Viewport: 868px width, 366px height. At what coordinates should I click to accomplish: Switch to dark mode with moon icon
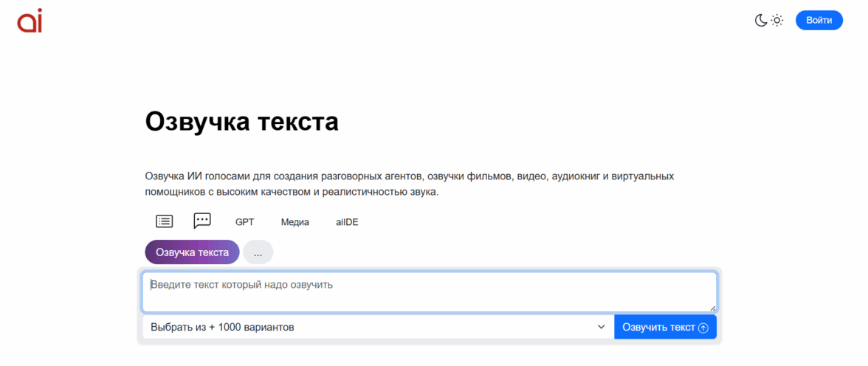760,21
